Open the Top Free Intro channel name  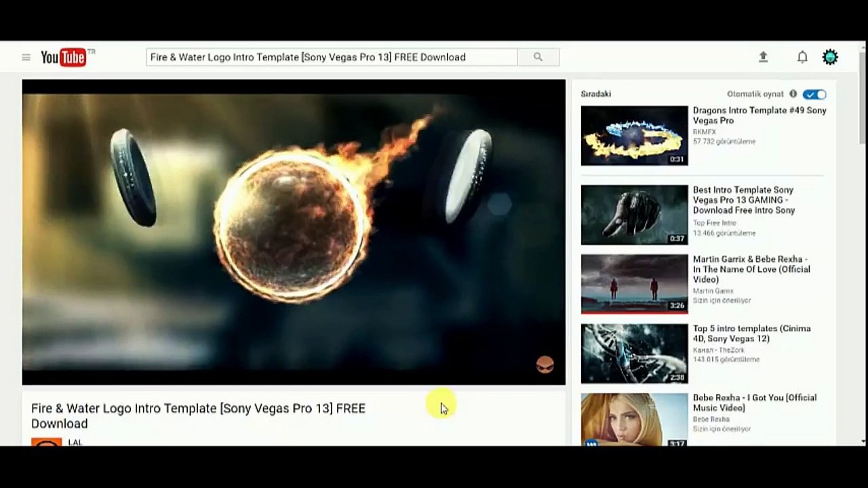[714, 223]
